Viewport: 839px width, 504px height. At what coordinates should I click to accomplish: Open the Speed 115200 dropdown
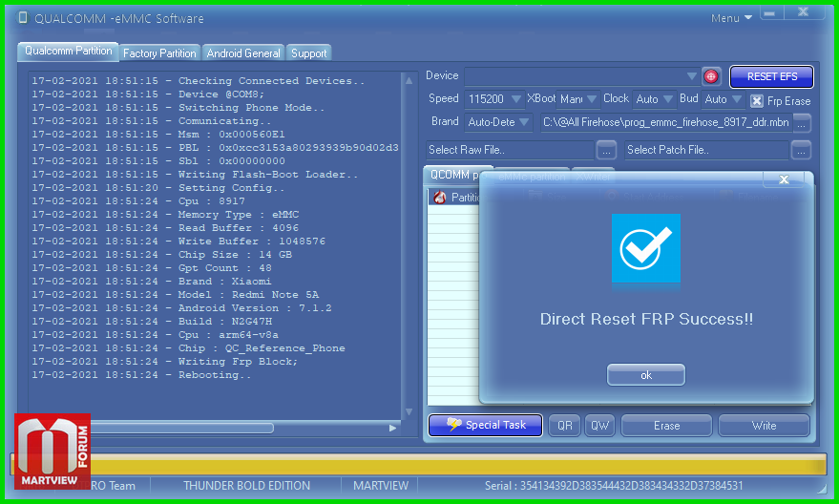515,99
